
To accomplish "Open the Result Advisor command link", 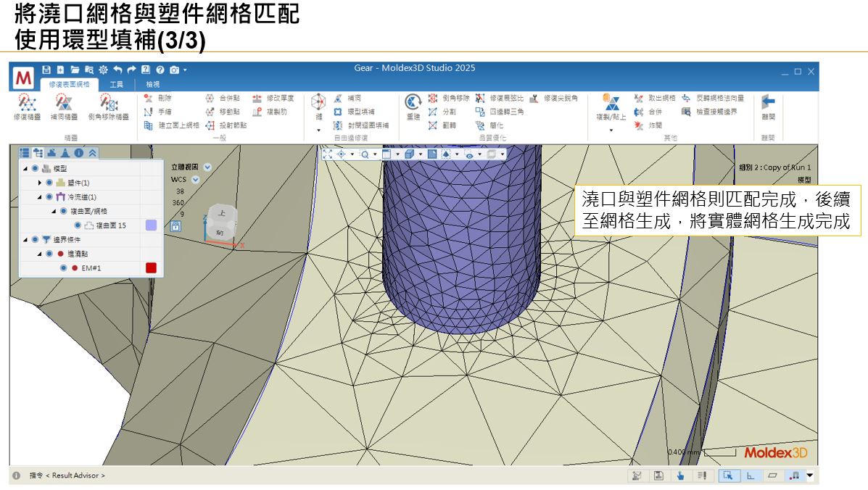I will (75, 476).
